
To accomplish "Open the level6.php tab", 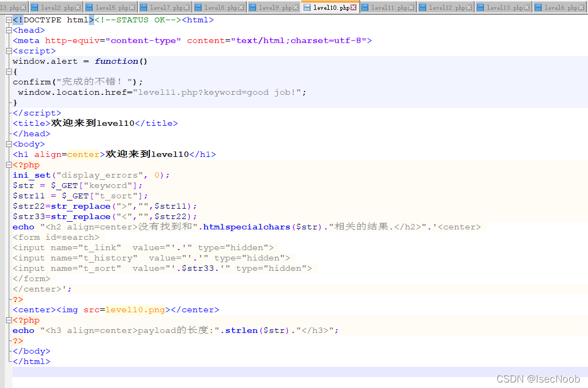I will (561, 8).
